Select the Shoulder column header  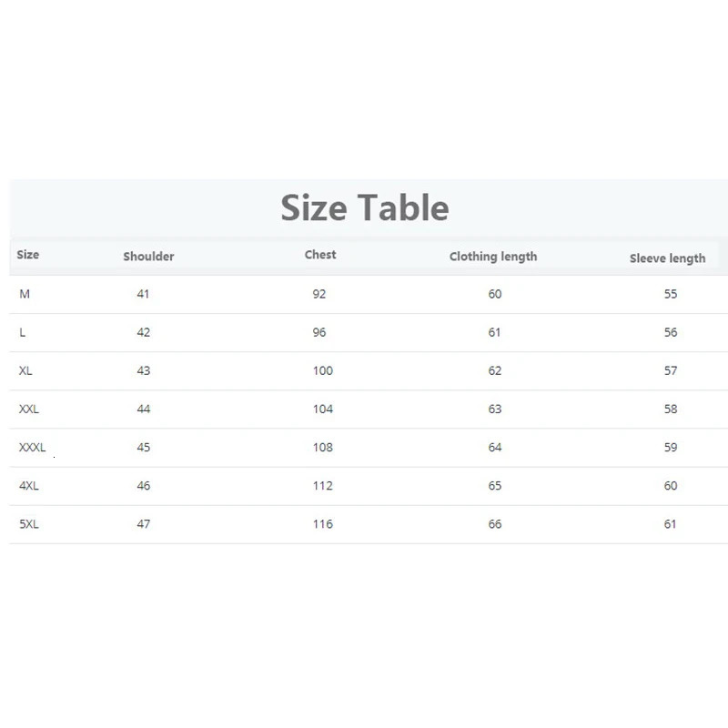148,257
